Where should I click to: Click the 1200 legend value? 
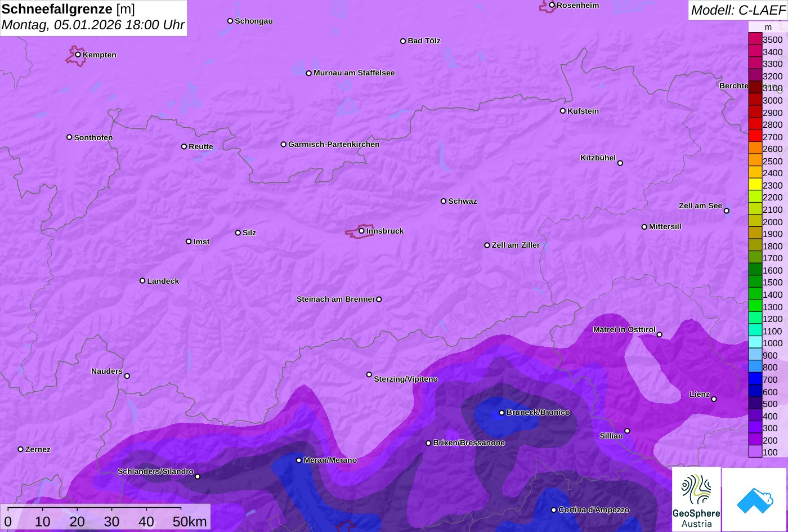coord(772,319)
